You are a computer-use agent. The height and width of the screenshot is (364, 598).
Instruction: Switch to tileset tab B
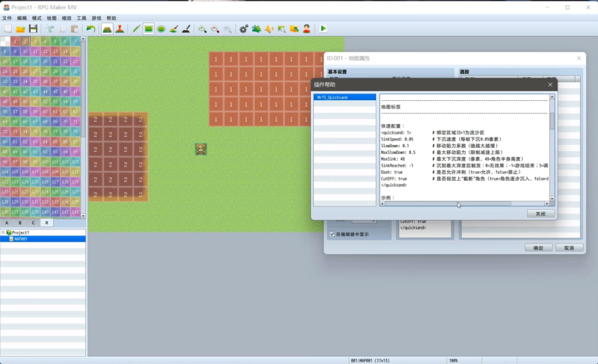[x=20, y=223]
